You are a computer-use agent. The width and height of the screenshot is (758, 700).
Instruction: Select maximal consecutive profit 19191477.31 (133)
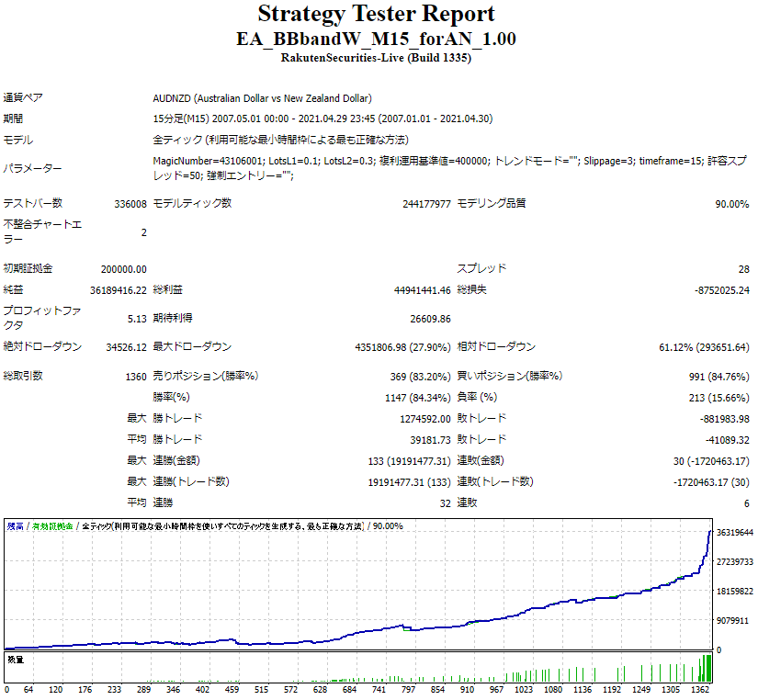point(409,482)
